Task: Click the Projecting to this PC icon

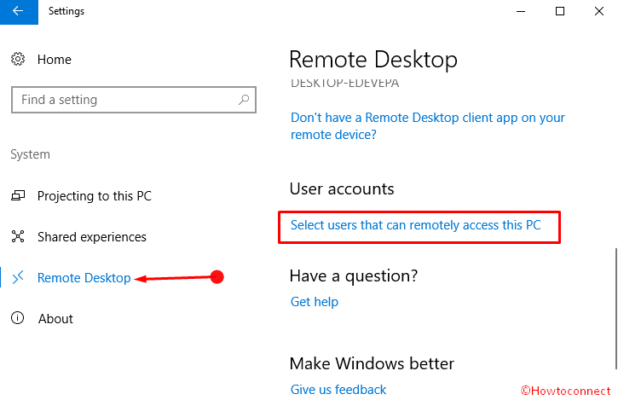Action: pyautogui.click(x=18, y=195)
